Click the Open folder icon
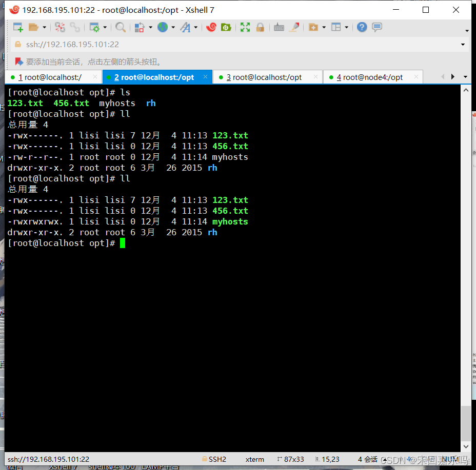The image size is (476, 470). point(33,27)
